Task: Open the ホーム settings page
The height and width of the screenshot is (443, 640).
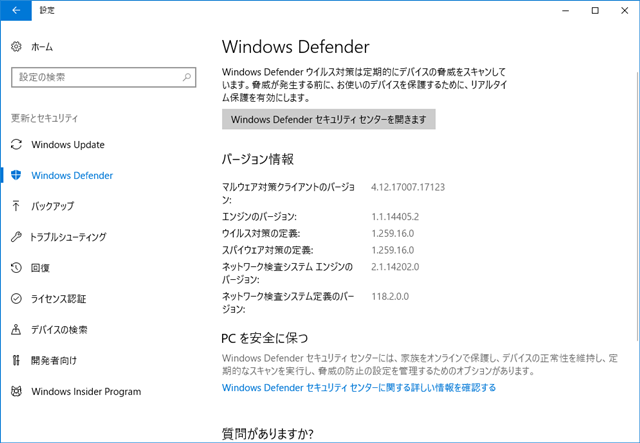Action: click(x=42, y=47)
